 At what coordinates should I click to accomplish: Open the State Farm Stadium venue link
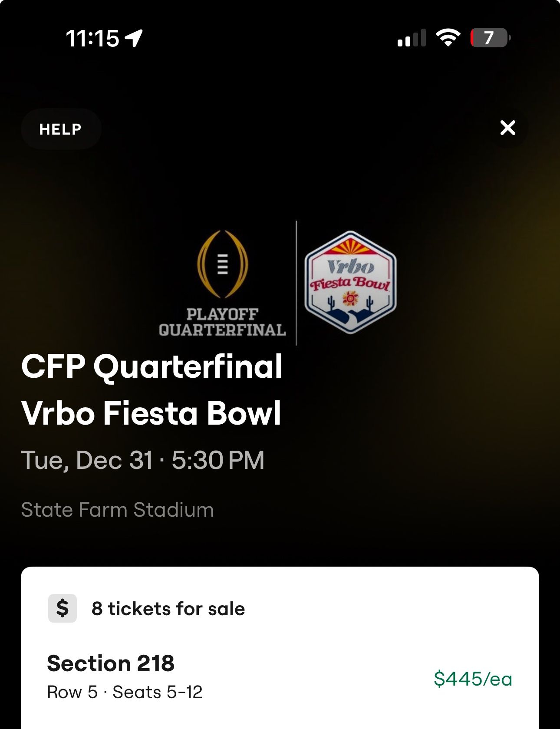[117, 510]
